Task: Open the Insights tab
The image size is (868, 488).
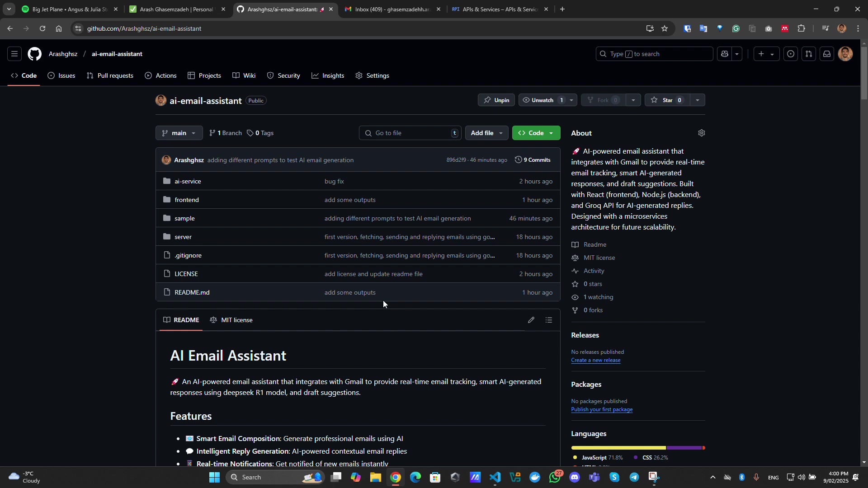Action: [x=328, y=75]
